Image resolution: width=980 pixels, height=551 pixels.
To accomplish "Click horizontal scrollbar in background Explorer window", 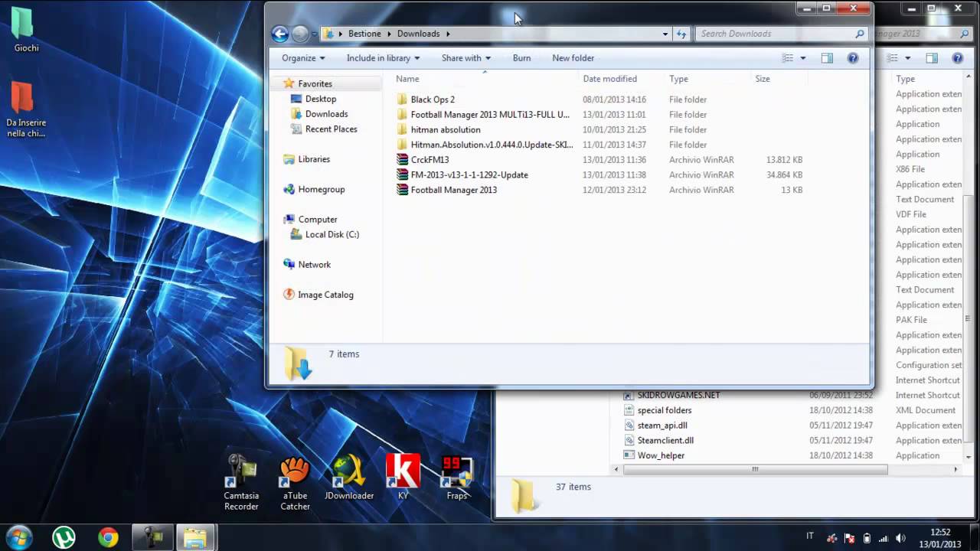I will [755, 469].
